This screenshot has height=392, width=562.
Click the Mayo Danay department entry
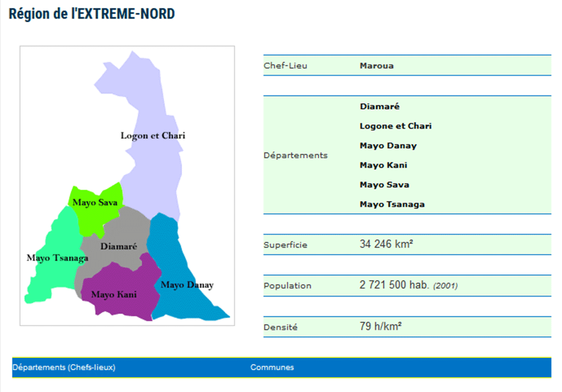pos(388,145)
